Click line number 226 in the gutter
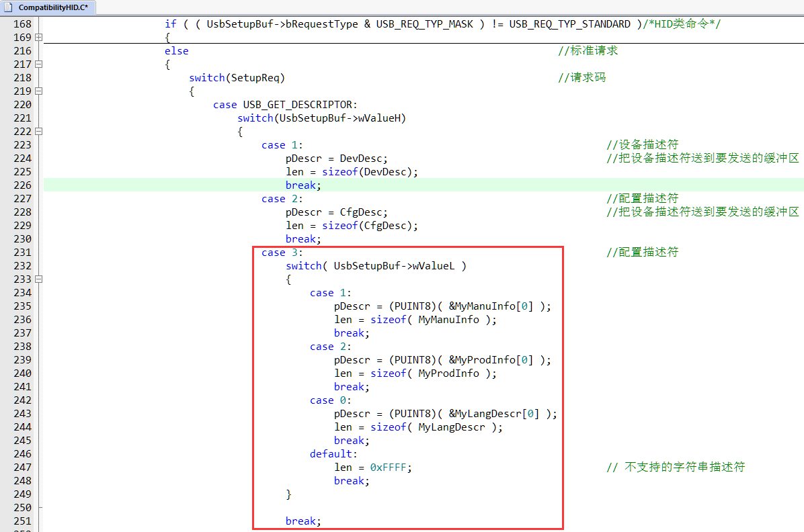The width and height of the screenshot is (804, 532). (22, 185)
